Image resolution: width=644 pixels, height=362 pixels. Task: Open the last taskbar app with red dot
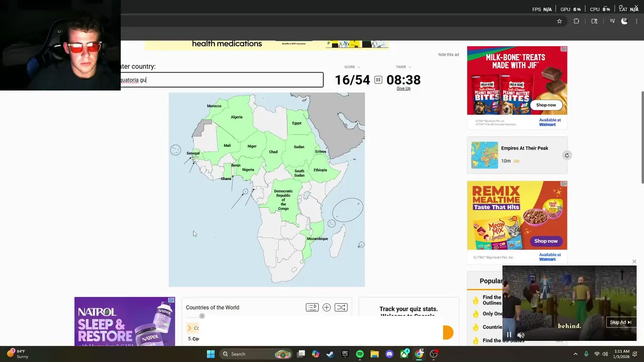coord(434,354)
